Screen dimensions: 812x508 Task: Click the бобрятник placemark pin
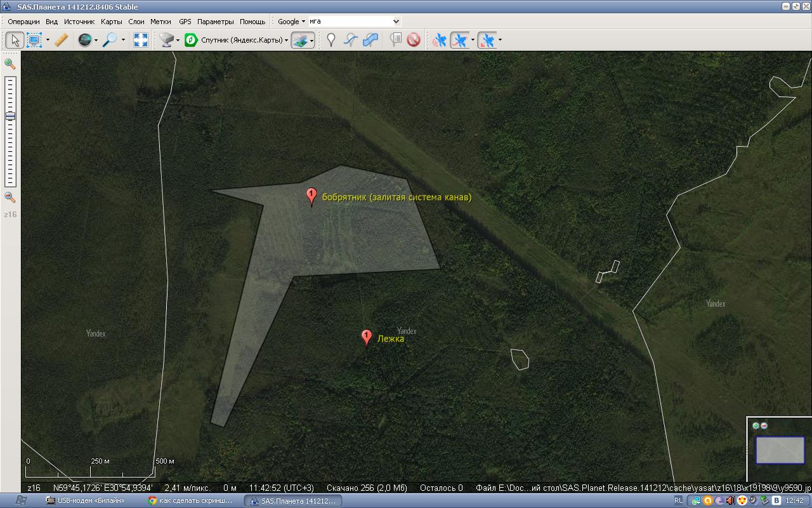coord(311,196)
